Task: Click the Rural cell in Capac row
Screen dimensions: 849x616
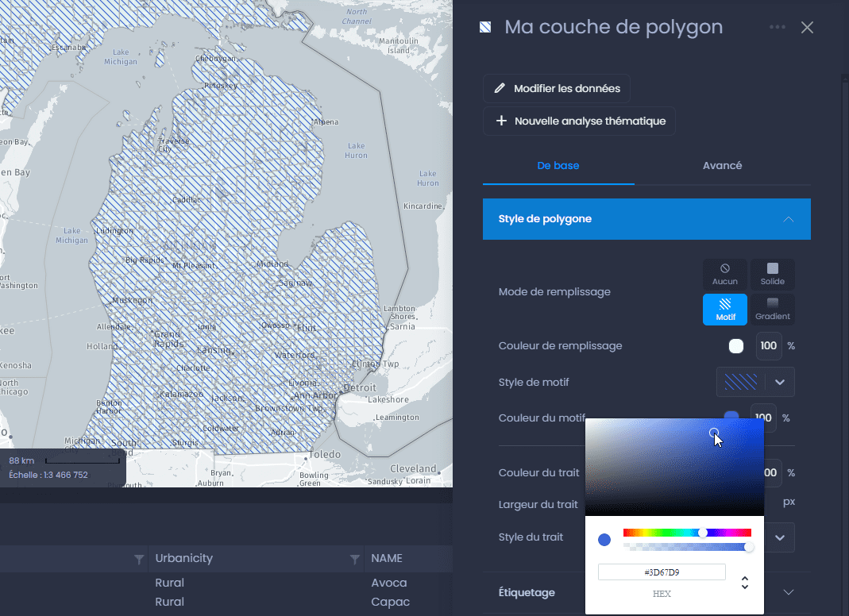Action: pyautogui.click(x=169, y=602)
